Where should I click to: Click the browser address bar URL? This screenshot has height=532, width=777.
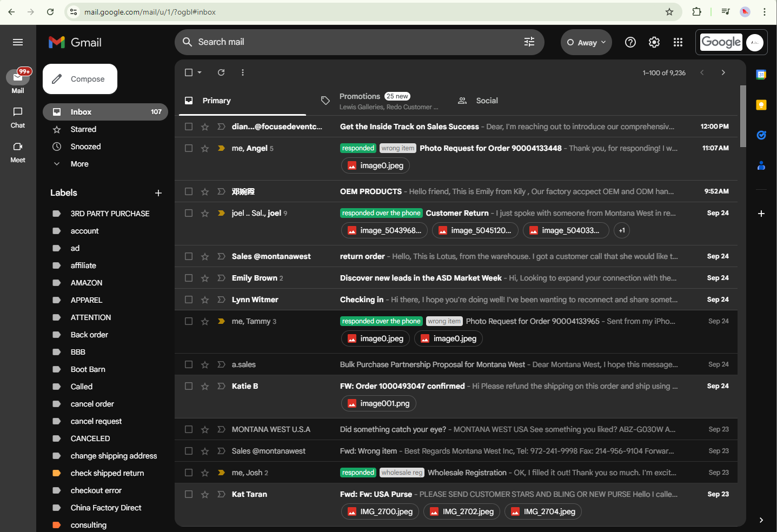pos(150,12)
